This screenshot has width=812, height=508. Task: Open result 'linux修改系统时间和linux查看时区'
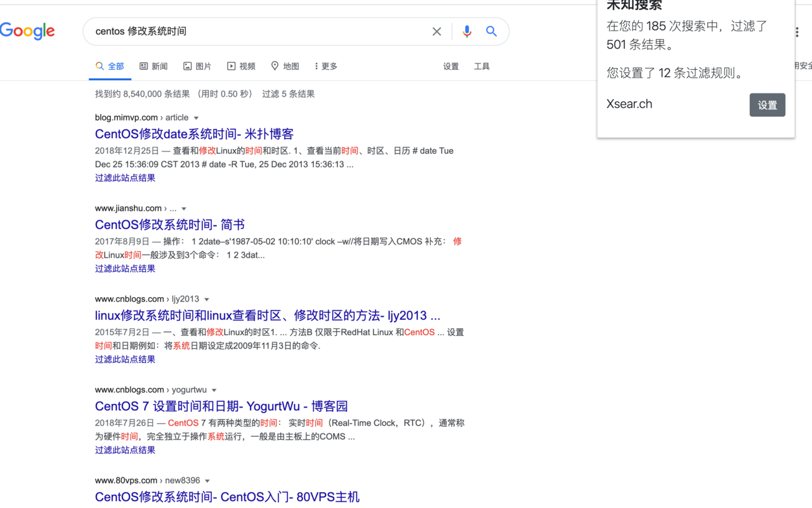[268, 316]
